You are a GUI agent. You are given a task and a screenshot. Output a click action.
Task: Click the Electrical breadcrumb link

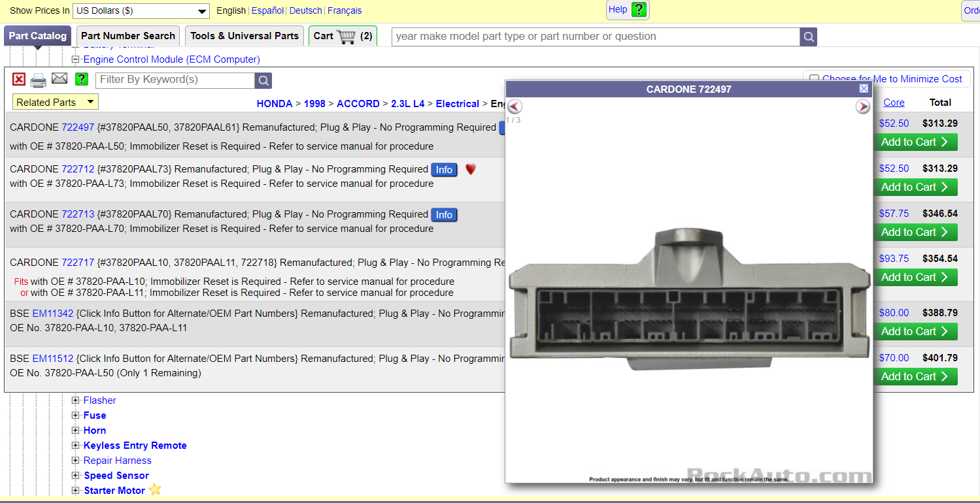(458, 104)
